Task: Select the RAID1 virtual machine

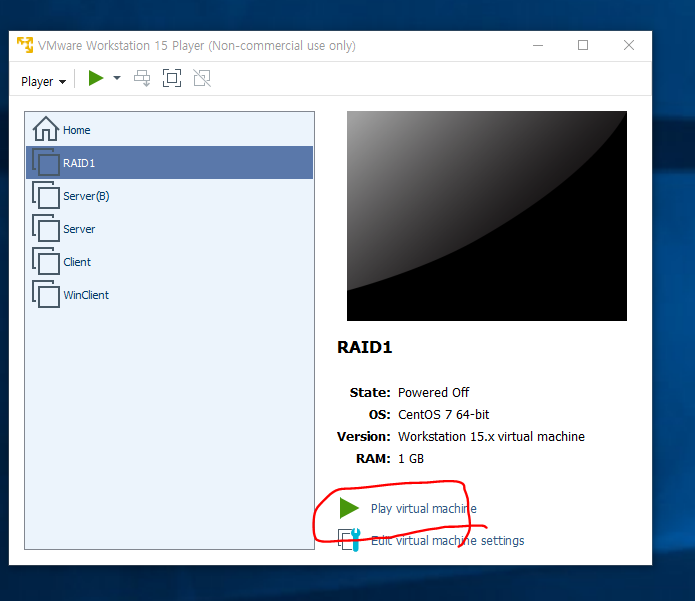Action: [x=169, y=163]
